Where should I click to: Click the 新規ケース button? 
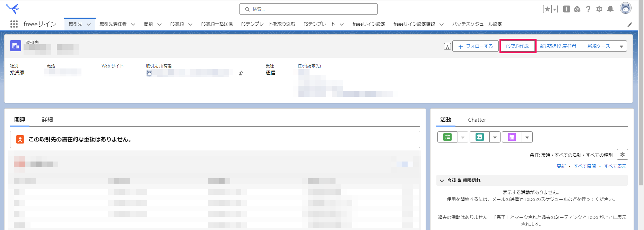pos(599,46)
